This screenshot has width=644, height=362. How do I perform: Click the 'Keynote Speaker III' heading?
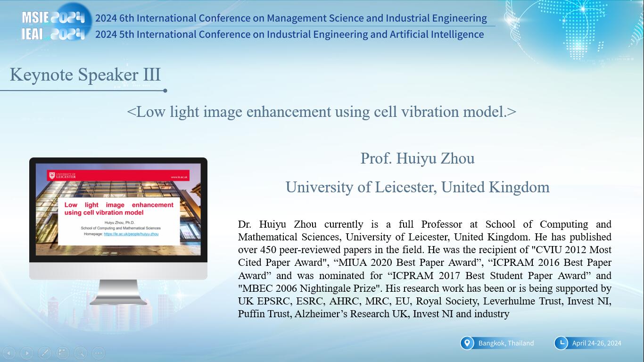[85, 75]
